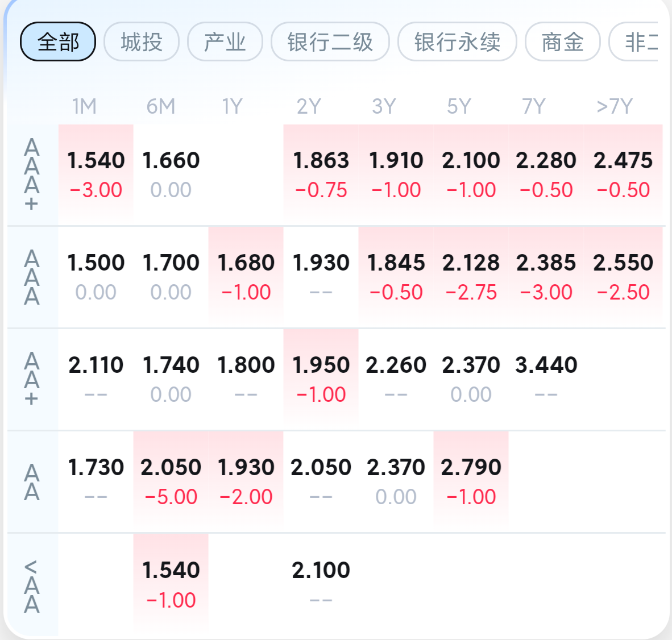
Task: Click the >7Y column header
Action: coord(615,106)
